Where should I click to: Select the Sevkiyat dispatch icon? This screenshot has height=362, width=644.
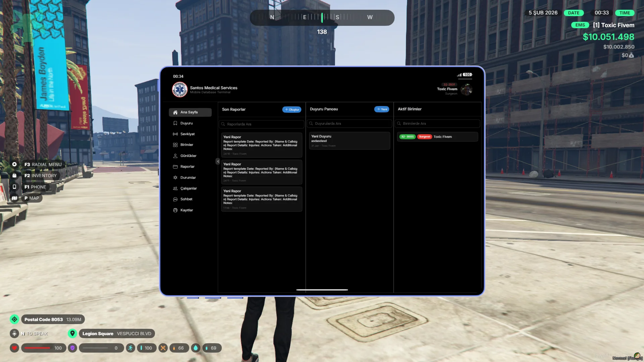coord(175,134)
